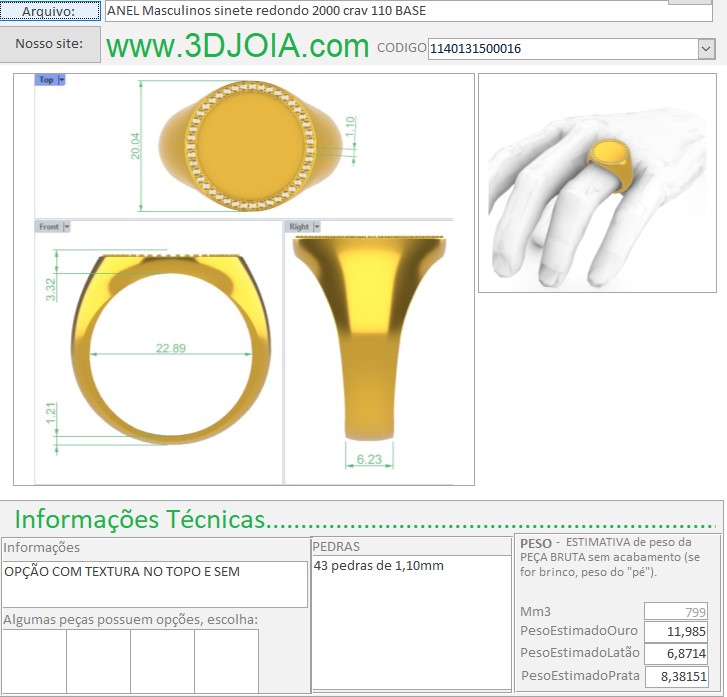Select the PesoEstimadoOuro value field
This screenshot has width=727, height=697.
click(x=676, y=632)
